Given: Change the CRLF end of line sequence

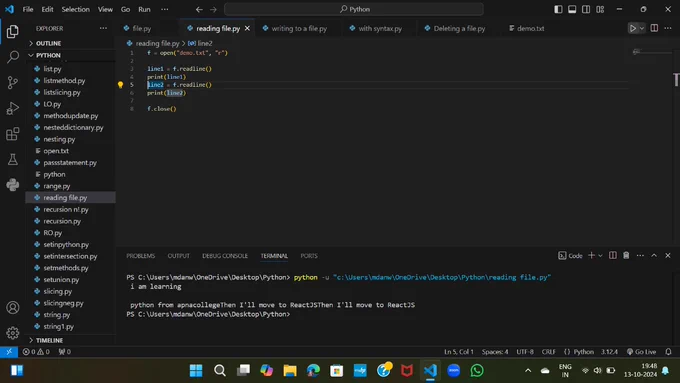Looking at the screenshot, I should point(549,352).
